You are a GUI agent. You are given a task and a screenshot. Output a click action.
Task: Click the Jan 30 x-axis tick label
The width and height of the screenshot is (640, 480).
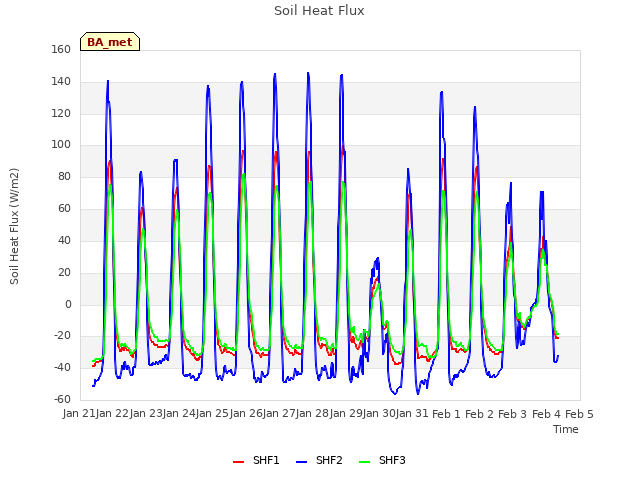(379, 414)
